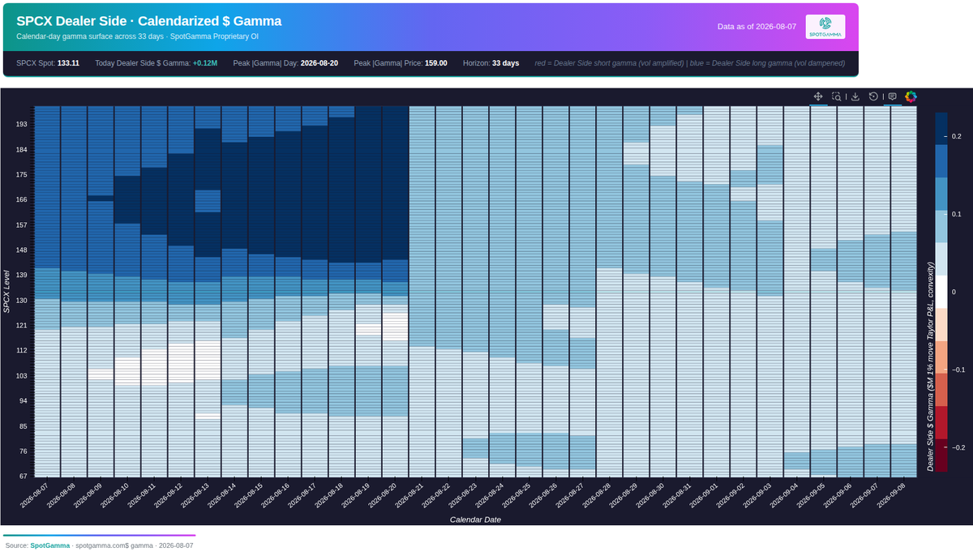Click 'Data as of 2026-08-07' text

click(757, 27)
